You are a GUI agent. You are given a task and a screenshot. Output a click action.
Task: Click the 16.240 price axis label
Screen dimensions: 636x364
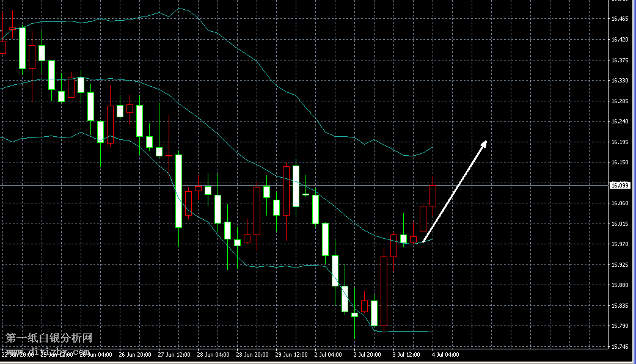(620, 122)
